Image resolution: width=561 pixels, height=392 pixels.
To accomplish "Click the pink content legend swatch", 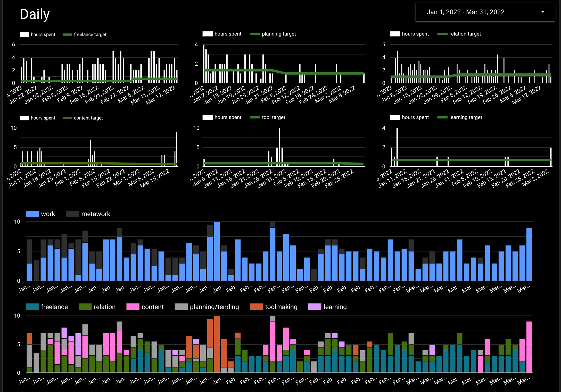I will tap(133, 307).
